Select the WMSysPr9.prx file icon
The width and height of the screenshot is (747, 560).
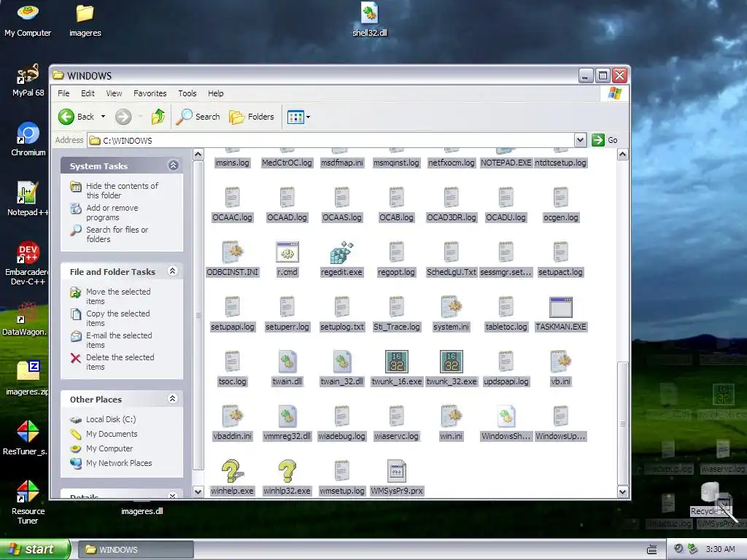click(x=396, y=472)
